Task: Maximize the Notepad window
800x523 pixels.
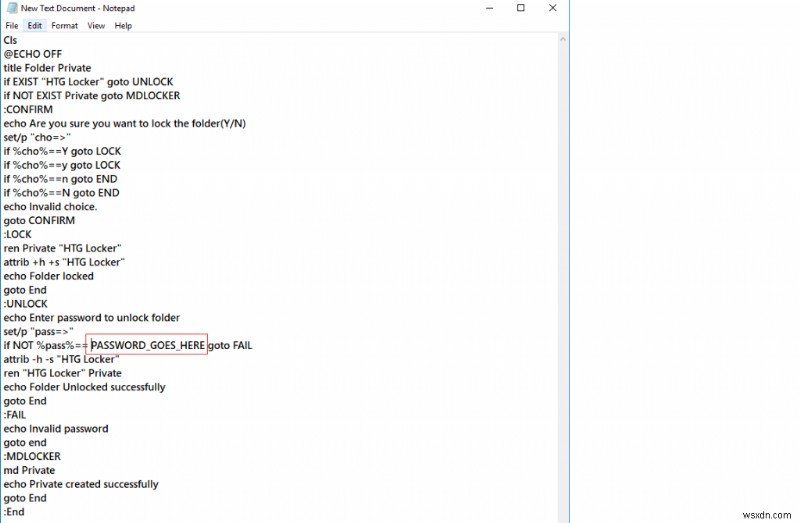Action: (x=520, y=8)
